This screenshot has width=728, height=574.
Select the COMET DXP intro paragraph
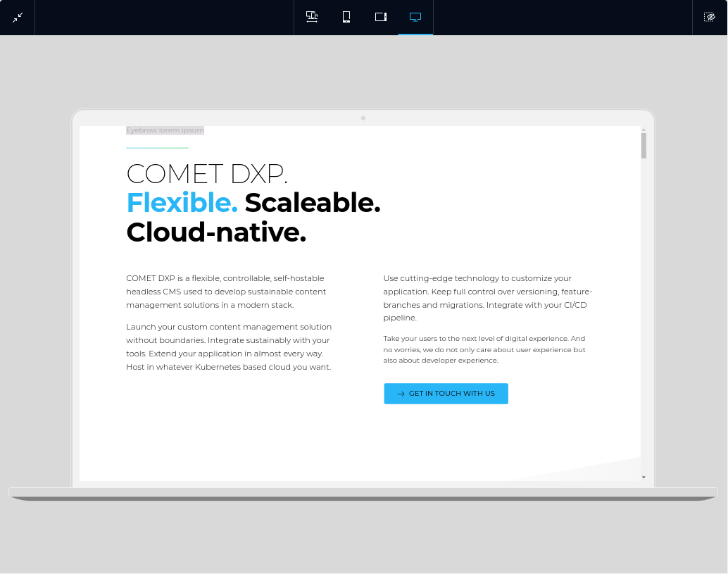pos(225,292)
